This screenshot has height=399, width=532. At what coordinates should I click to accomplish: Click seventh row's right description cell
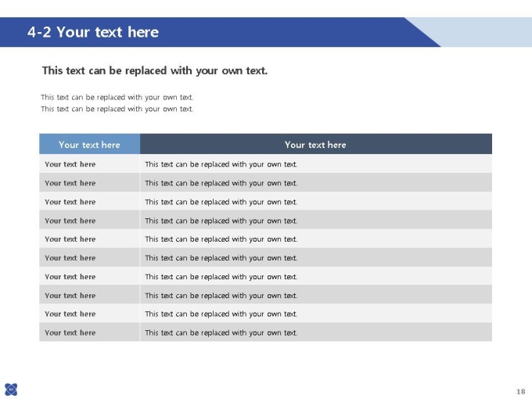(316, 276)
